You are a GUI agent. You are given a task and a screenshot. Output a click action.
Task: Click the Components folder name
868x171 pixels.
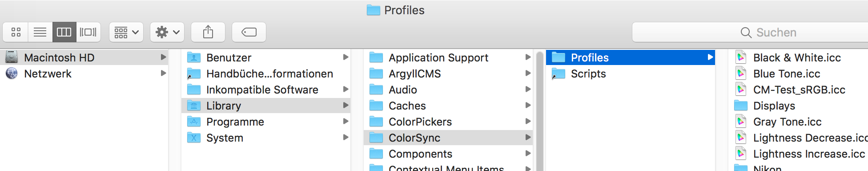point(420,154)
